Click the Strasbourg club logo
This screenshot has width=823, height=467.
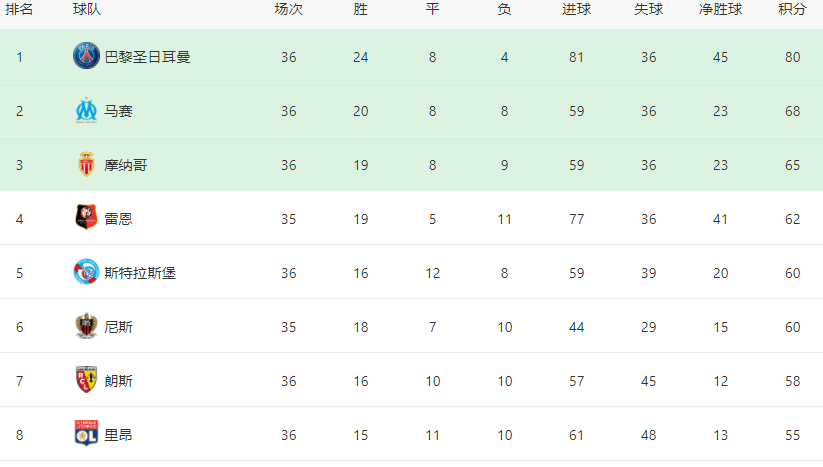click(x=86, y=272)
